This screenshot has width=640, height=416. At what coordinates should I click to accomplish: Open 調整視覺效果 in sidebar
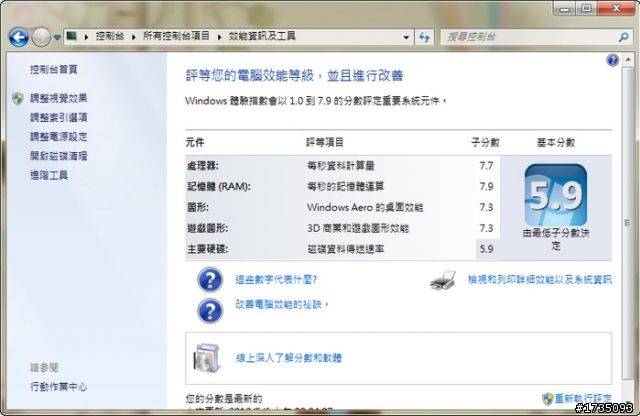click(x=58, y=98)
